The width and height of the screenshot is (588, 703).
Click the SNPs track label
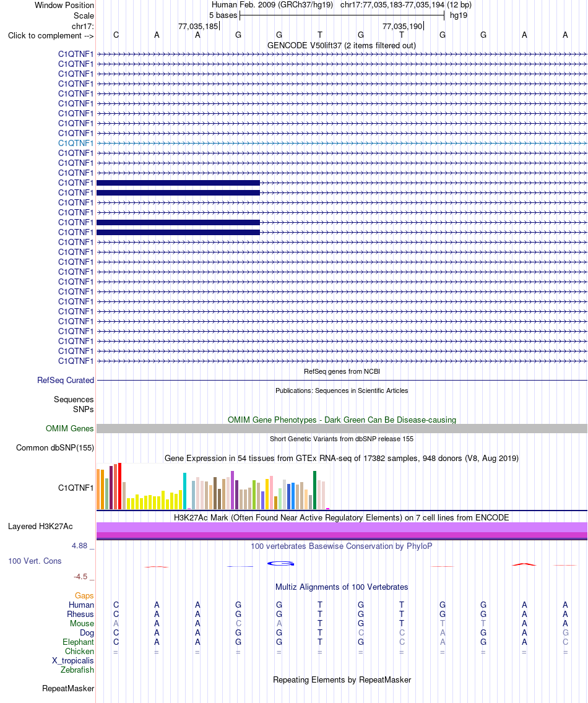84,409
